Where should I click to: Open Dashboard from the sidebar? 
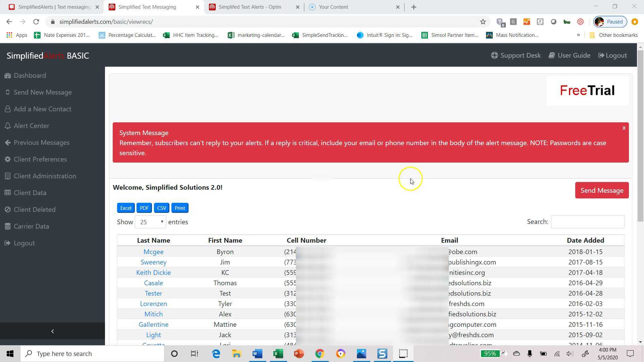[x=30, y=75]
